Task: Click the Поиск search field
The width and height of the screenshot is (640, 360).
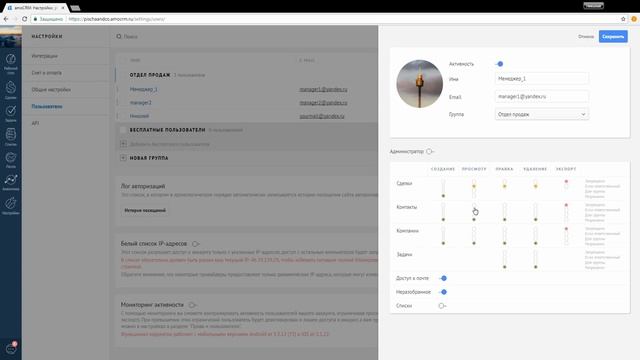Action: coord(131,36)
